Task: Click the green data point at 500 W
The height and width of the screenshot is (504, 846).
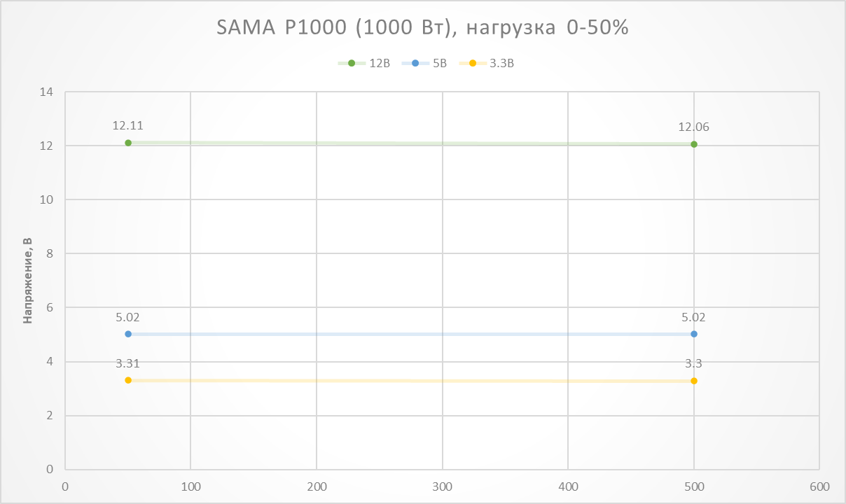Action: [694, 144]
